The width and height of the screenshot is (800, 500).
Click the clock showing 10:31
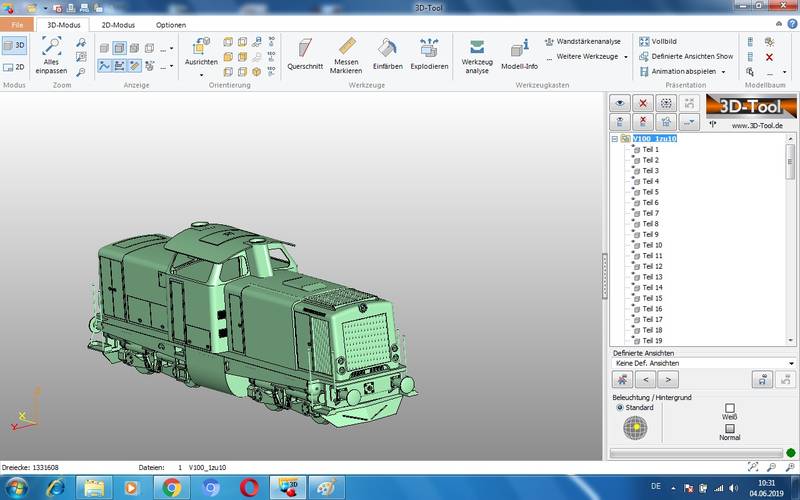point(766,483)
